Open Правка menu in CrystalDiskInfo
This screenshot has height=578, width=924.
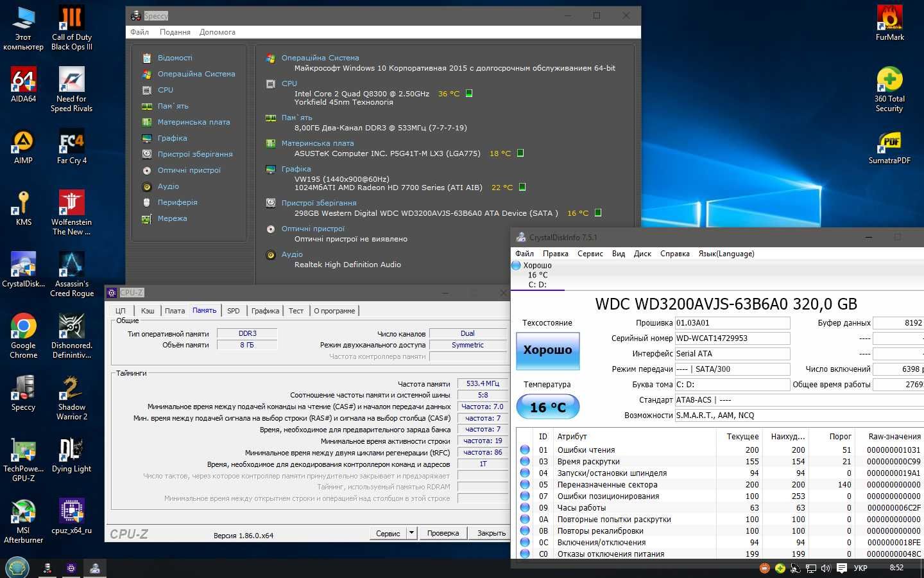tap(556, 254)
